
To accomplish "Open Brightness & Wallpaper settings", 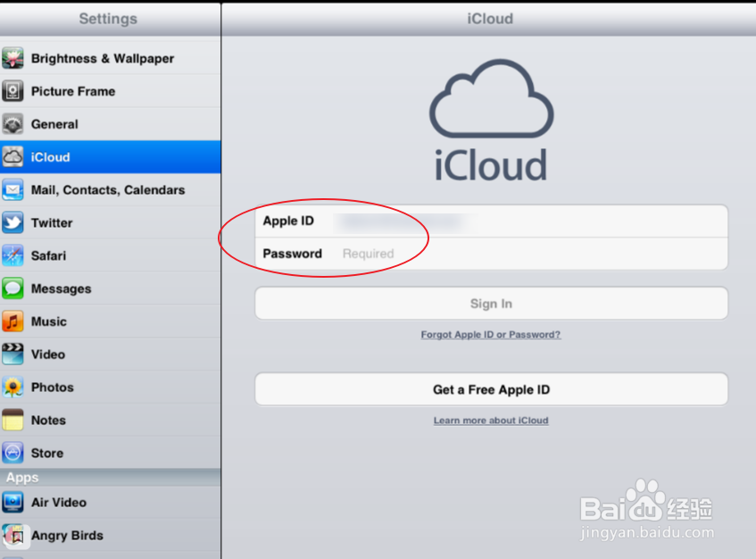I will [111, 58].
